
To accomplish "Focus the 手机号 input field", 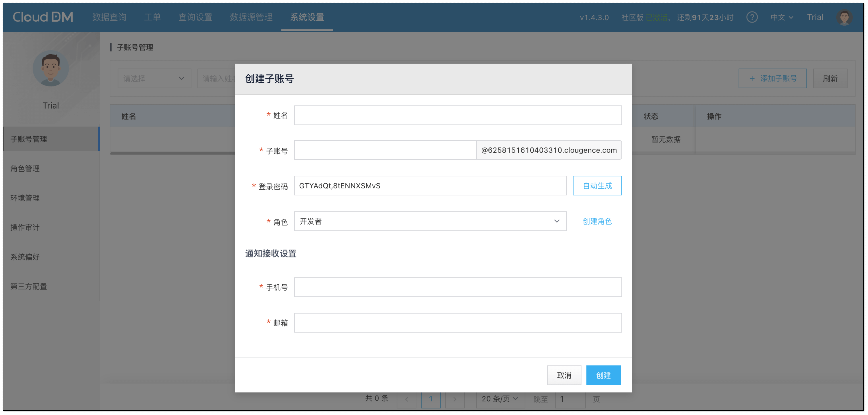I will point(458,287).
